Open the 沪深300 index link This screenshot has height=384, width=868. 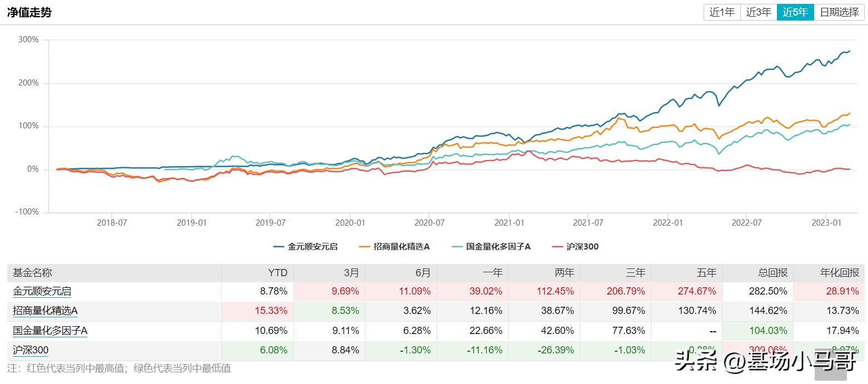point(31,350)
